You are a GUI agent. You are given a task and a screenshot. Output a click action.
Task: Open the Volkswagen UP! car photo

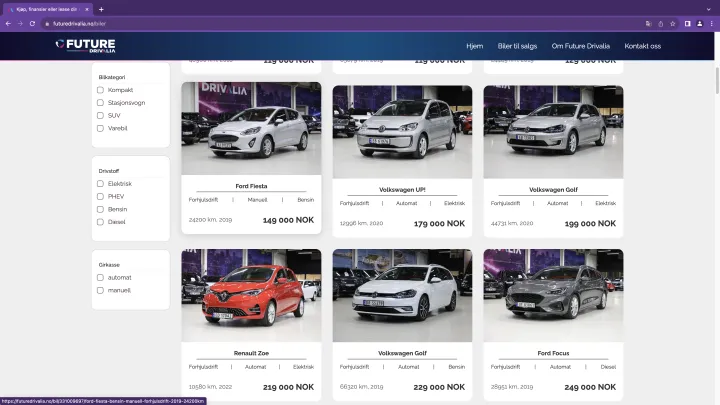(402, 132)
